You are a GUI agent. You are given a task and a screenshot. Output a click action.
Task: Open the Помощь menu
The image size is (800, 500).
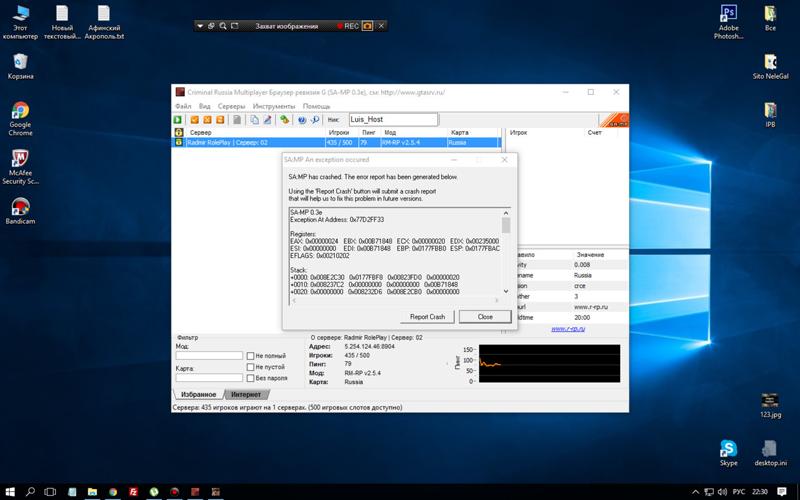tap(316, 106)
